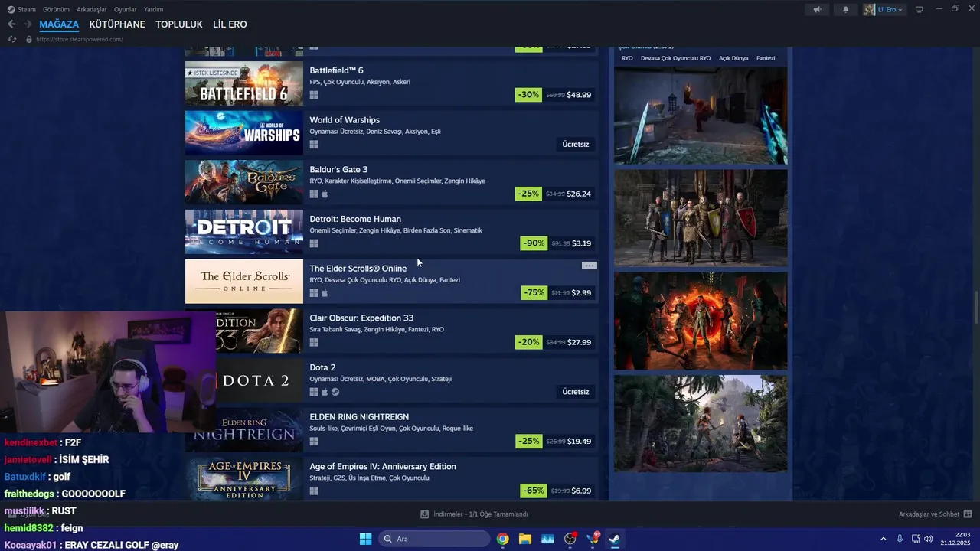Click the Detroit -90% discount badge
The width and height of the screenshot is (980, 551).
[533, 243]
